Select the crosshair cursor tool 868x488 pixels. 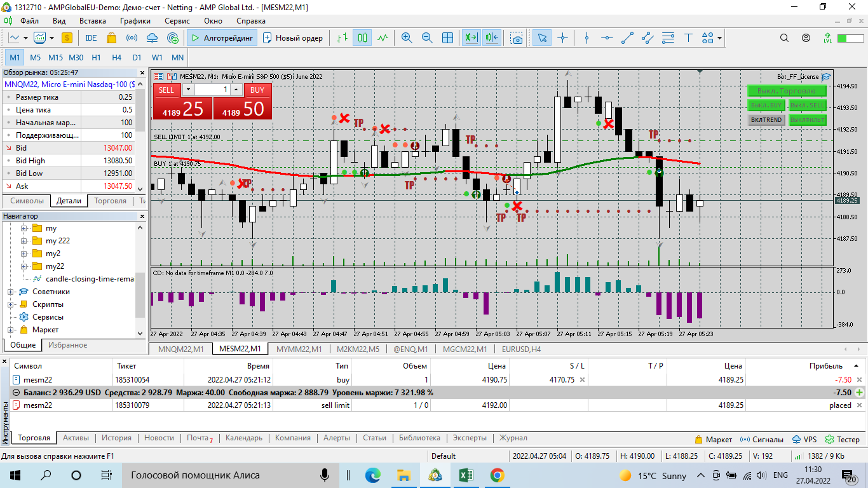pyautogui.click(x=562, y=38)
